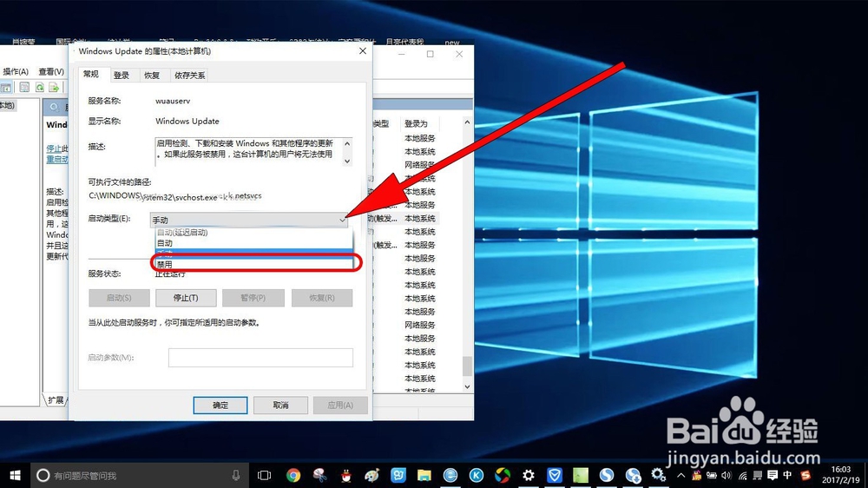Image resolution: width=868 pixels, height=488 pixels.
Task: Open the QQ penguin taskbar icon
Action: click(346, 475)
